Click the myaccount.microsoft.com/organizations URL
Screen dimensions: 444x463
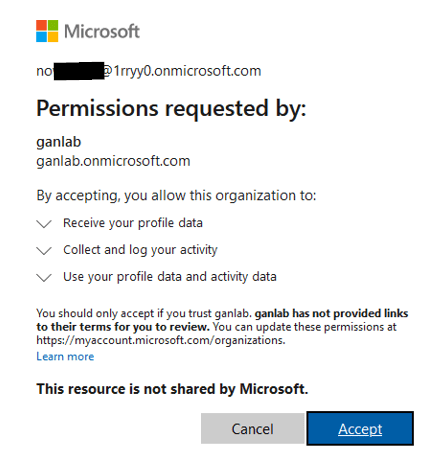point(161,340)
